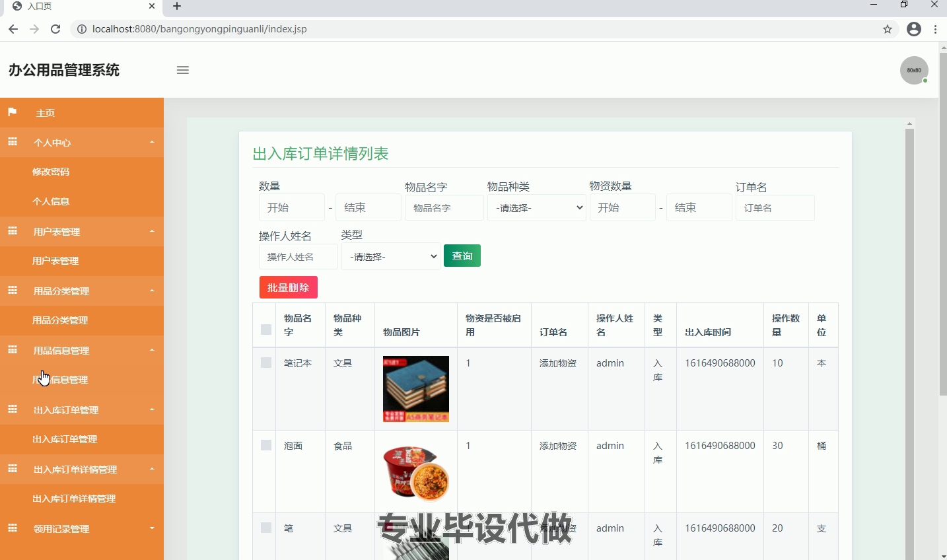947x560 pixels.
Task: Open the browser three-dot menu
Action: pos(936,29)
